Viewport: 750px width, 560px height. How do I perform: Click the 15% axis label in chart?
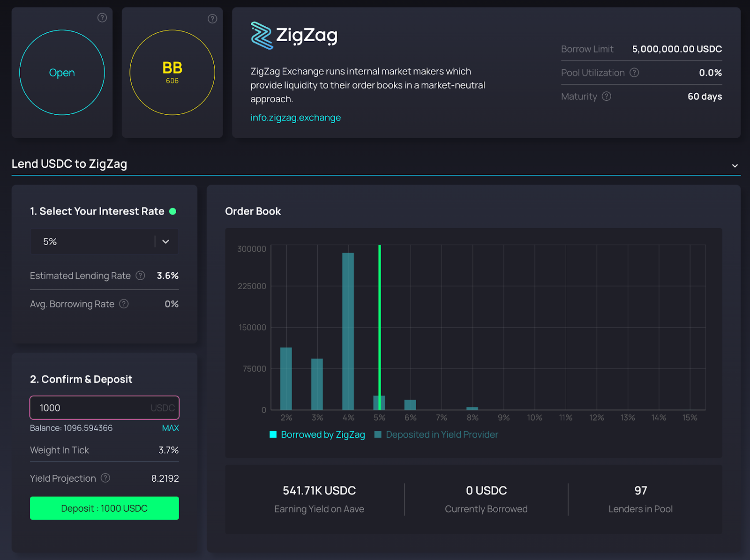(690, 418)
